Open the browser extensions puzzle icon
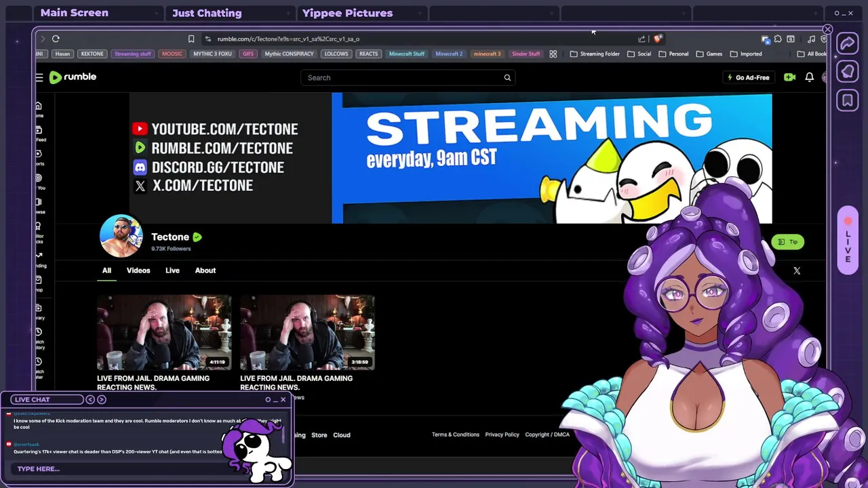Screen dimensions: 868x488 pyautogui.click(x=778, y=39)
